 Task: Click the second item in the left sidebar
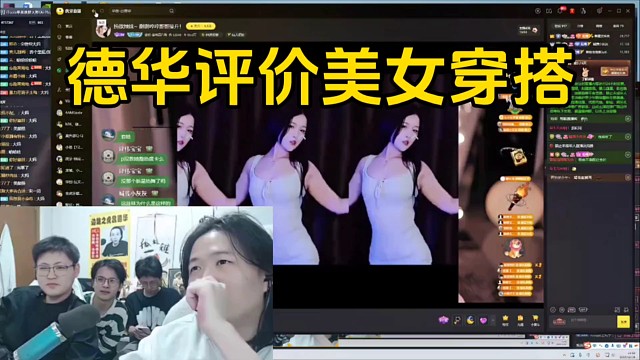(x=64, y=37)
